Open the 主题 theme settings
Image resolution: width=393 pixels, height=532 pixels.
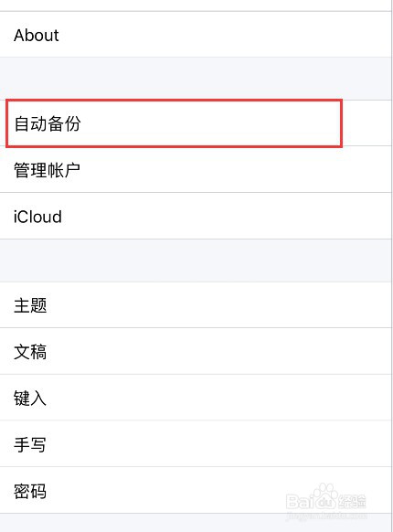(196, 305)
